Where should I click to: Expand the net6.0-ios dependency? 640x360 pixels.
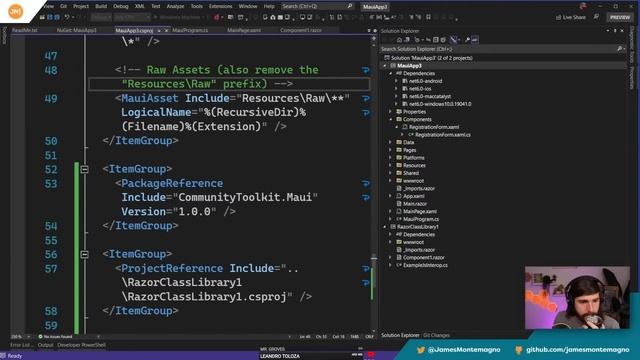396,89
